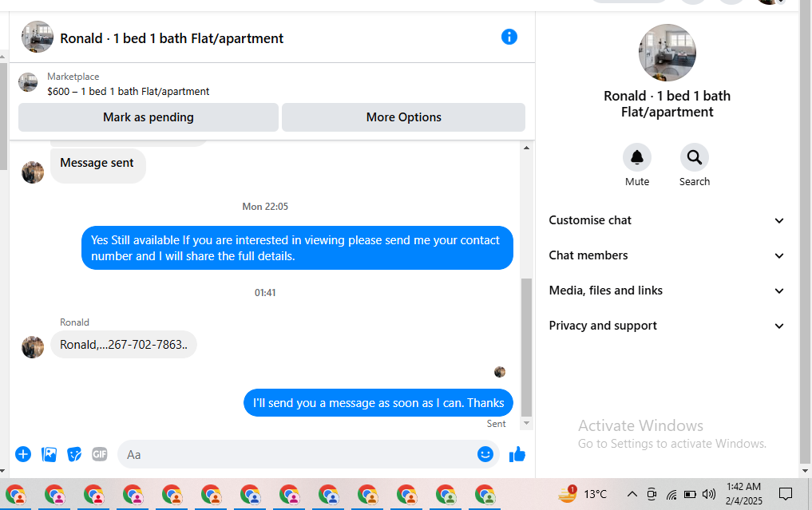Click the chat scrollbar down arrow

tap(526, 423)
